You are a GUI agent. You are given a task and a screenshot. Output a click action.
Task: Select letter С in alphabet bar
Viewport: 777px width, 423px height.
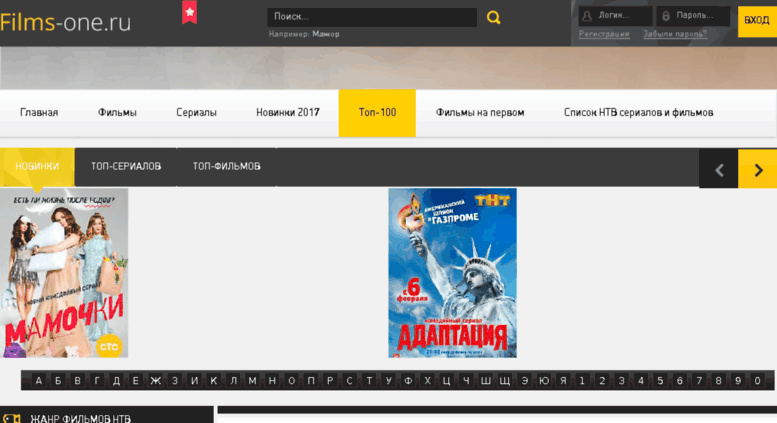[x=349, y=380]
